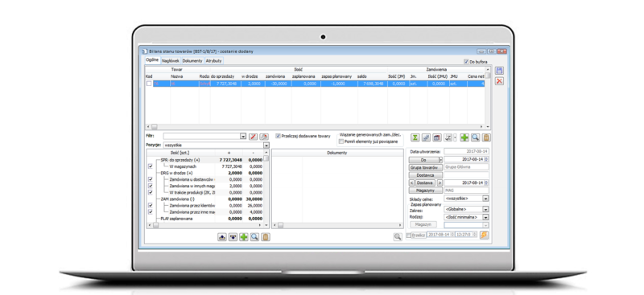Open the Pozycje wszystkie dropdown

[266, 145]
